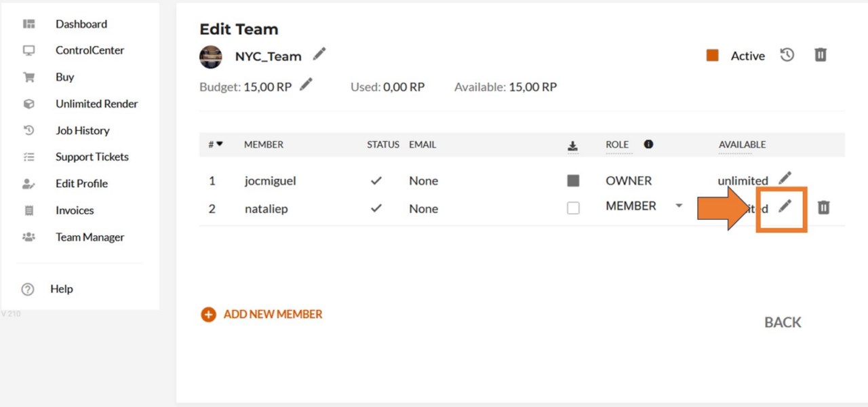The width and height of the screenshot is (868, 407).
Task: Click the BACK button
Action: coord(783,323)
